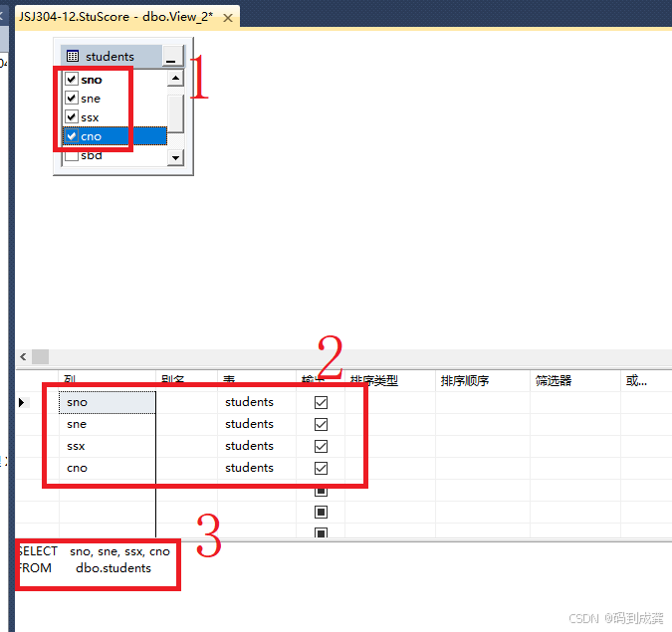
Task: Check the sbd column checkbox
Action: 72,155
